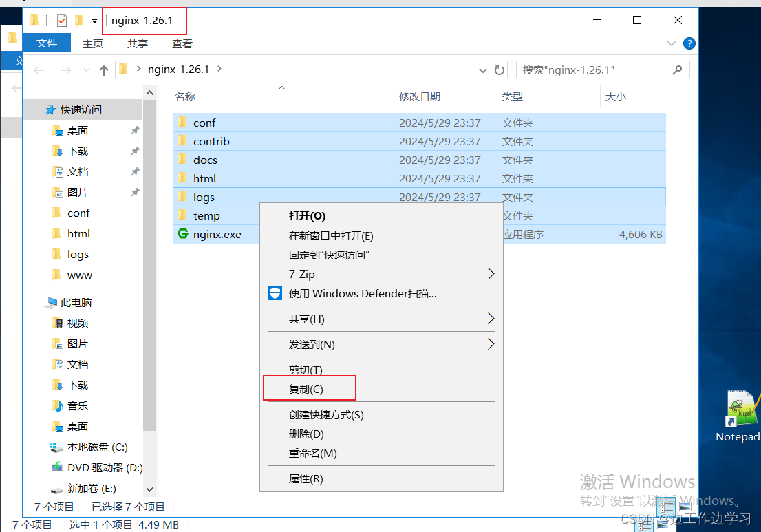Viewport: 761px width, 532px height.
Task: Choose 剪切(T) in context menu
Action: (381, 370)
